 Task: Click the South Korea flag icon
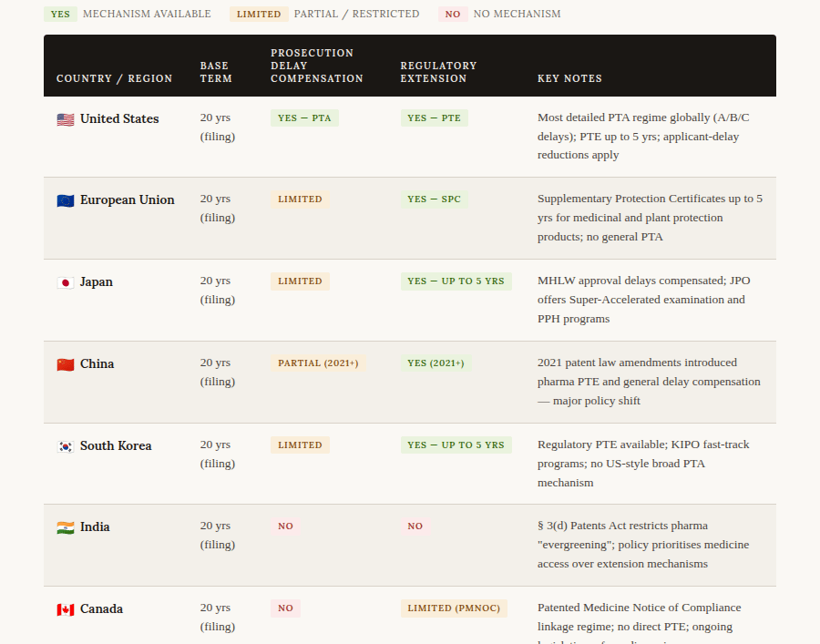tap(65, 446)
